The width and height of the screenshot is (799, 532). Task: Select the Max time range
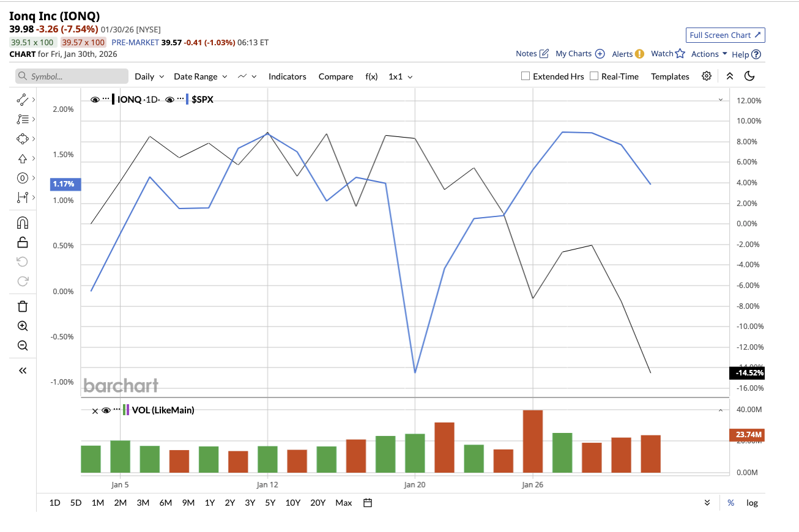coord(344,503)
